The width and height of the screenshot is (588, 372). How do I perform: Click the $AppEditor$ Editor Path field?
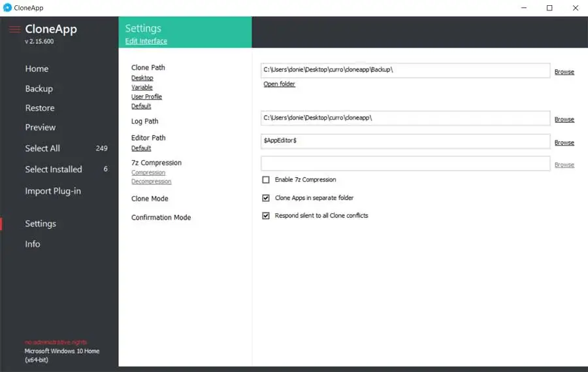tap(405, 141)
